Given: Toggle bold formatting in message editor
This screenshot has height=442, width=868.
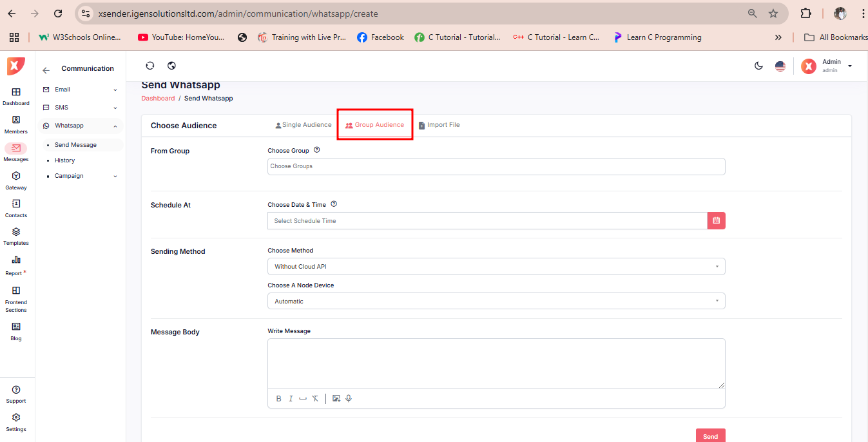Looking at the screenshot, I should click(279, 398).
